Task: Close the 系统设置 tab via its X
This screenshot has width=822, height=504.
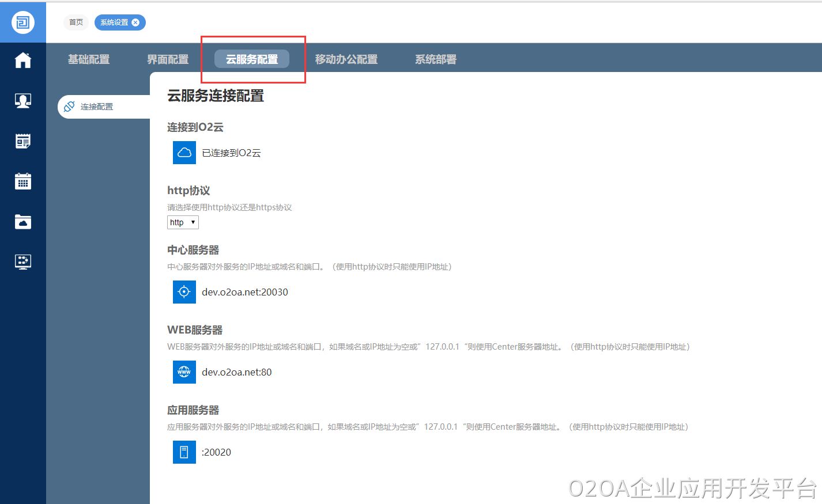Action: pyautogui.click(x=135, y=22)
